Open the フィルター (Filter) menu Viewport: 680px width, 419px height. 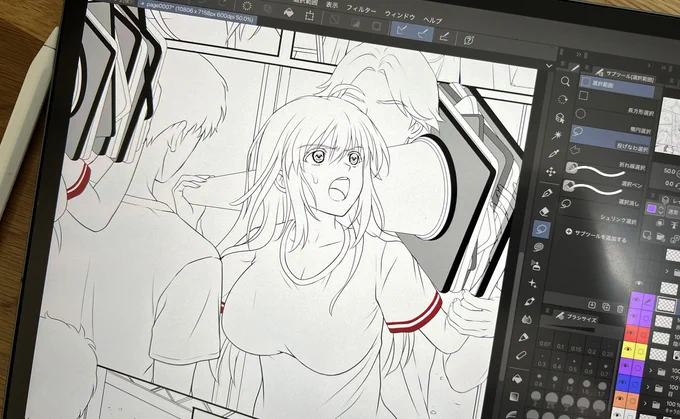tap(361, 9)
